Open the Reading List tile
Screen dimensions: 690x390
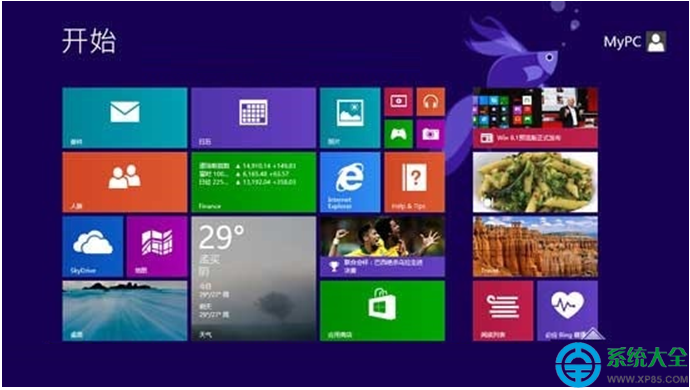pyautogui.click(x=503, y=311)
